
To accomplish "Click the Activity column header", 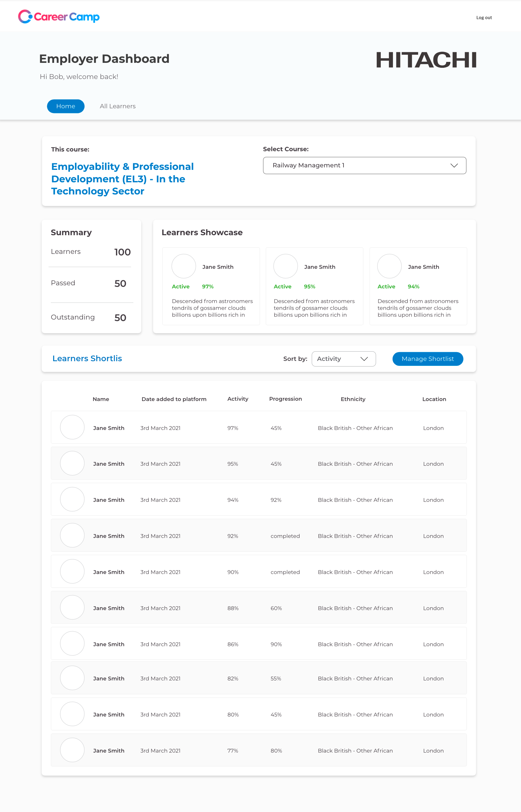I will [238, 399].
